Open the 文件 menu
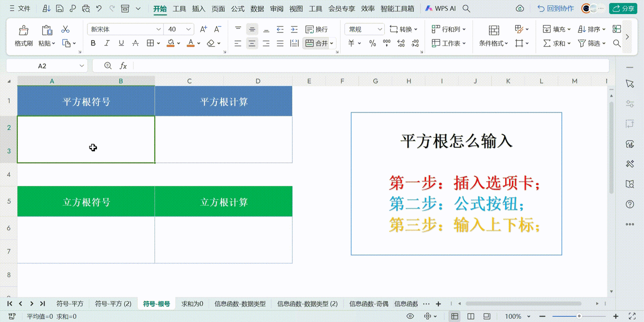The image size is (644, 322). pos(20,8)
